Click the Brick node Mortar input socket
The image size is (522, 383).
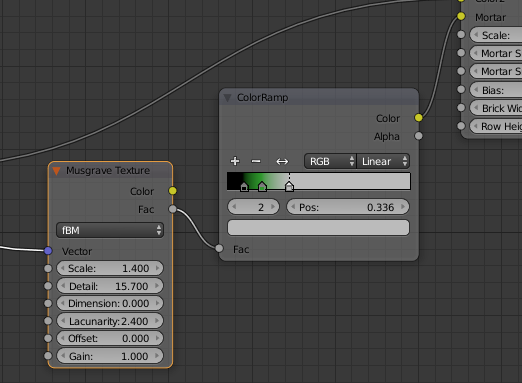click(x=461, y=16)
